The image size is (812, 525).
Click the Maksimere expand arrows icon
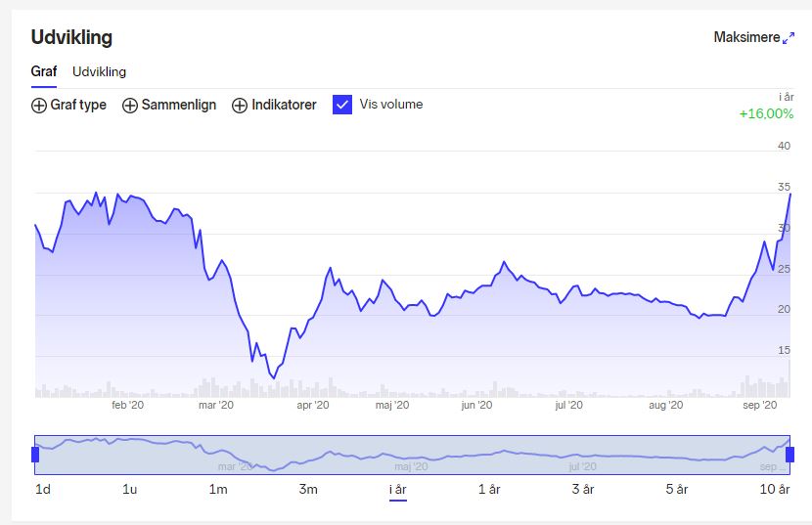[x=789, y=38]
